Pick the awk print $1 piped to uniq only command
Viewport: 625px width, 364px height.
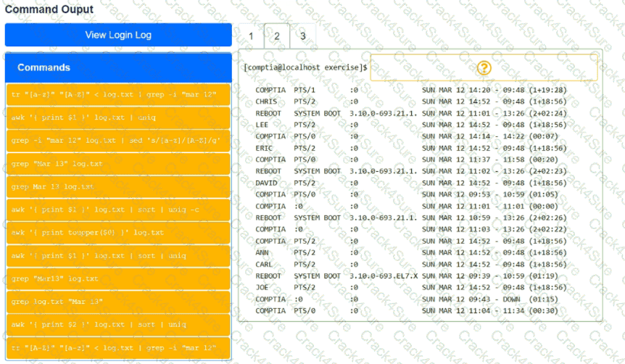[x=118, y=117]
